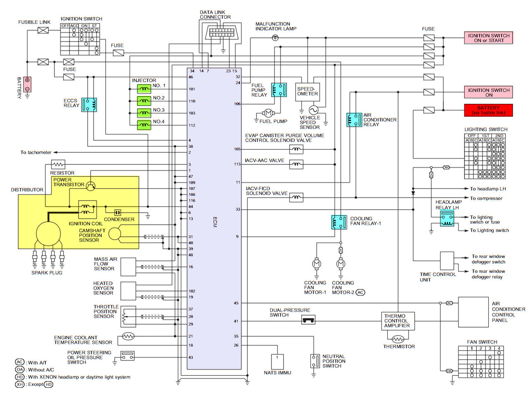This screenshot has width=532, height=399.
Task: Click the resistor symbol box
Action: click(x=58, y=164)
